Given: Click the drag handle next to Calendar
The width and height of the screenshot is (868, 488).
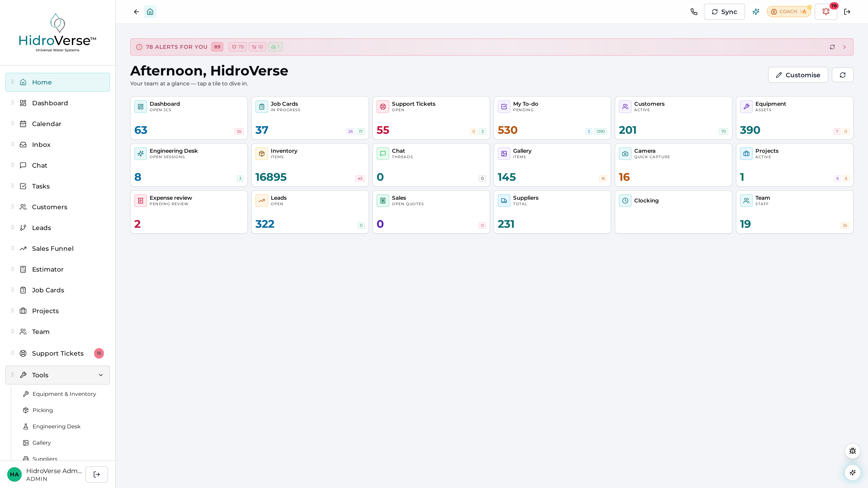Looking at the screenshot, I should coord(12,124).
